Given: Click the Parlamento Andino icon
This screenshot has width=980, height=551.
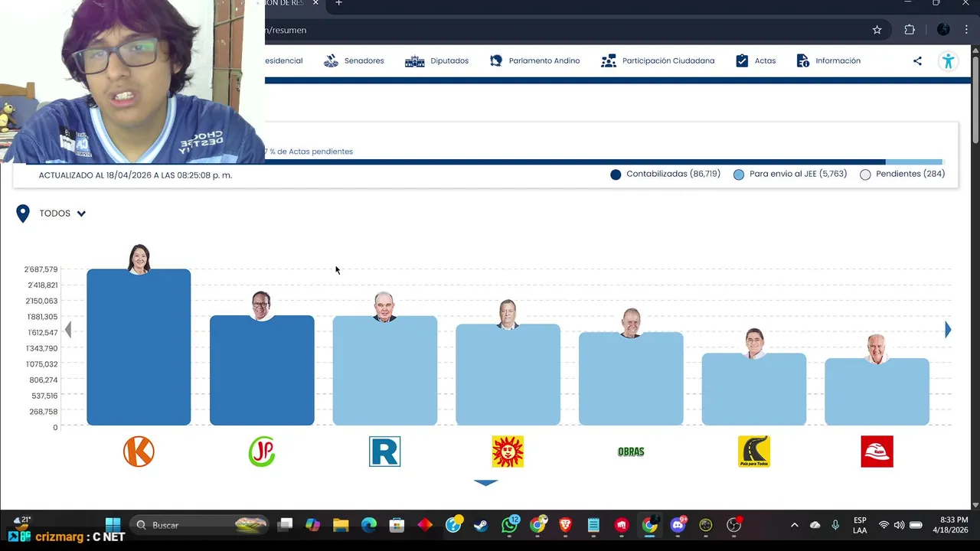Looking at the screenshot, I should pyautogui.click(x=496, y=60).
